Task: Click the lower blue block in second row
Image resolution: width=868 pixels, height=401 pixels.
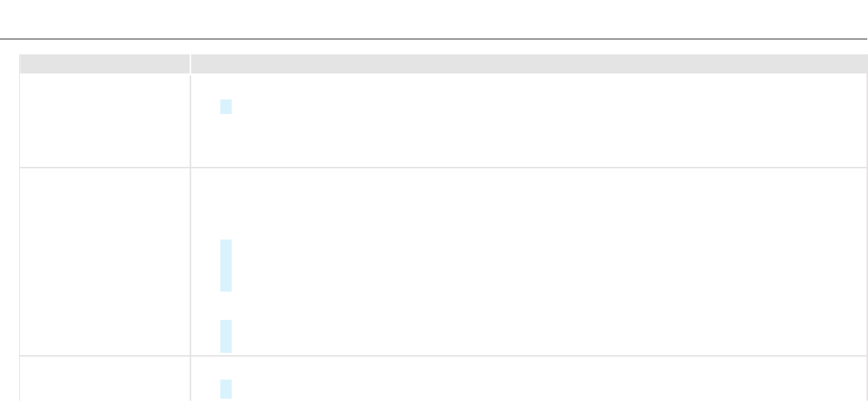Action: point(226,336)
